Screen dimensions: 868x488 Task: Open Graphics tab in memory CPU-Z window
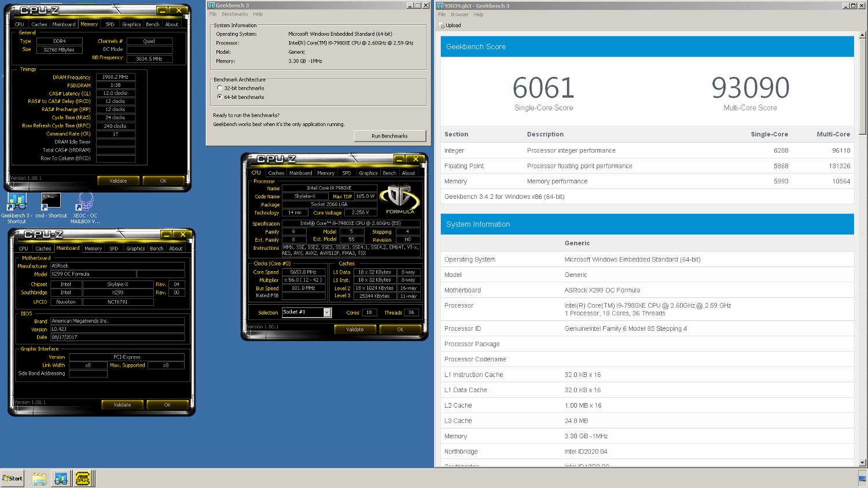click(x=131, y=24)
